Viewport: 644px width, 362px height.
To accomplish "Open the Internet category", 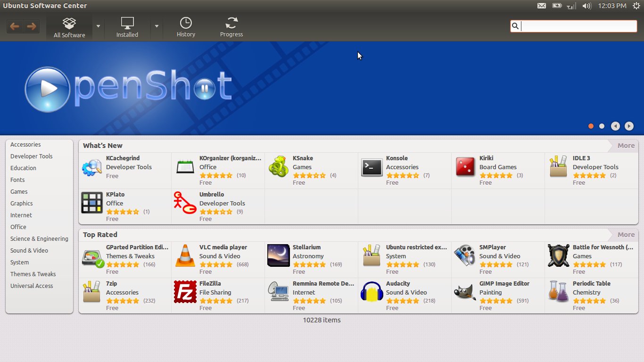I will click(x=21, y=215).
